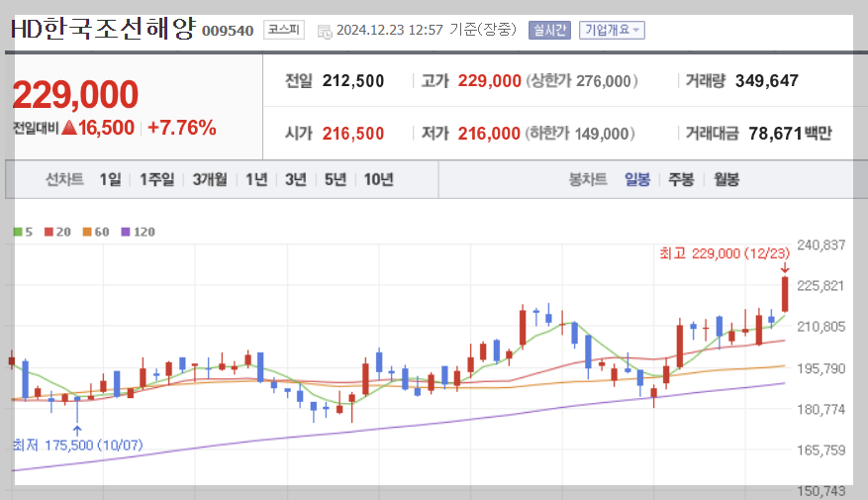Click the 최저 175,500 (10/07) chart label
The width and height of the screenshot is (868, 500).
77,446
